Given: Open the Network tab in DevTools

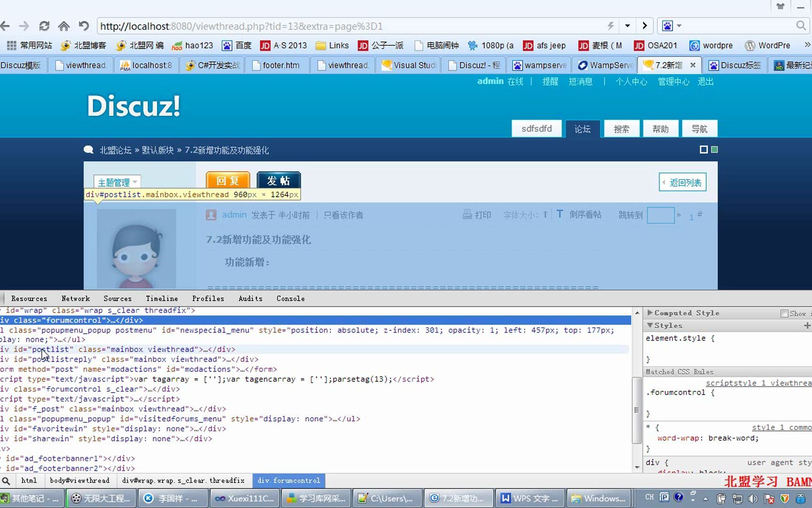Looking at the screenshot, I should 76,298.
